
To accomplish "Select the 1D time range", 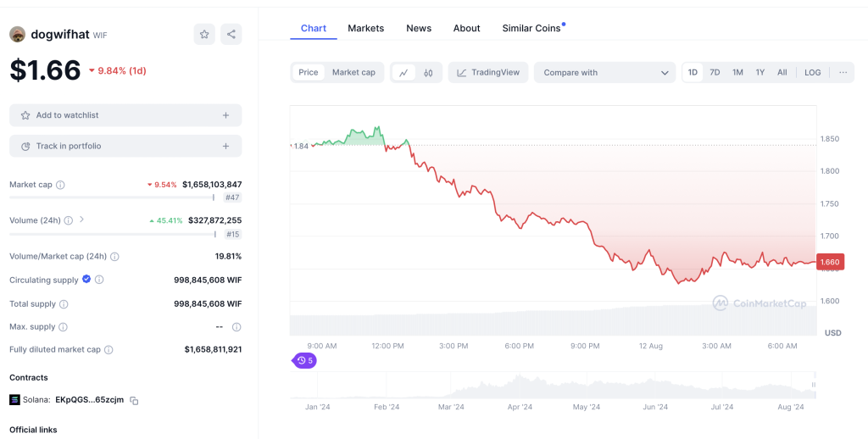I will click(x=693, y=73).
